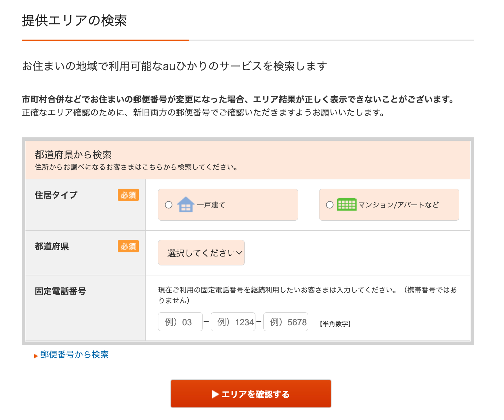Image resolution: width=504 pixels, height=420 pixels.
Task: Click the 提供エリアの検索 heading
Action: [74, 21]
